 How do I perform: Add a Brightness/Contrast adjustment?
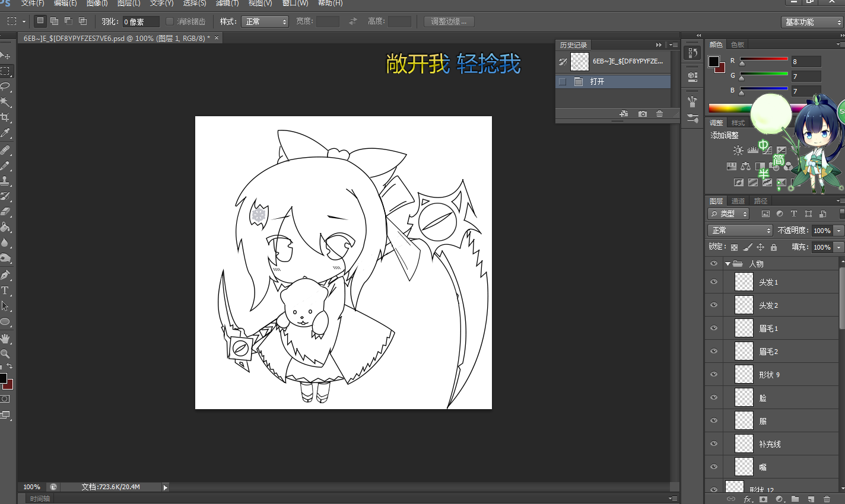point(738,151)
